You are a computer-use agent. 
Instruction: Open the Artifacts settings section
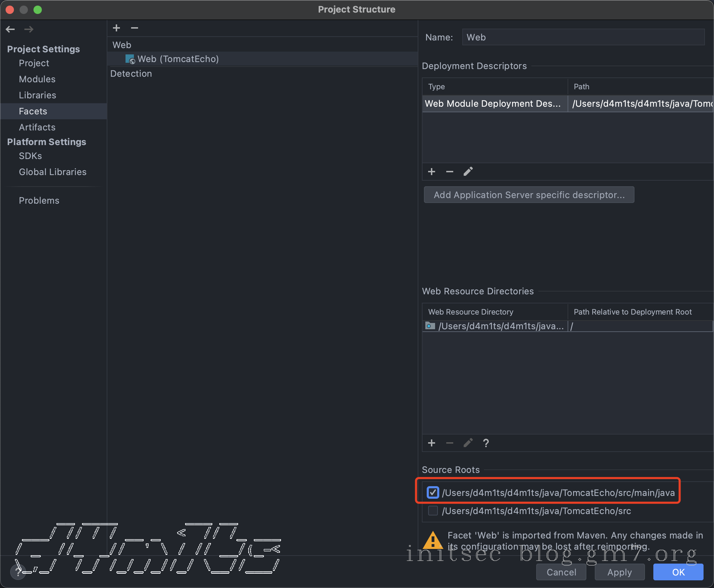(37, 127)
